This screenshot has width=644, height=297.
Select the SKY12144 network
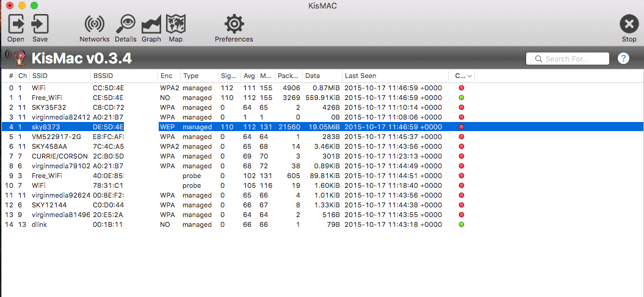pyautogui.click(x=322, y=205)
